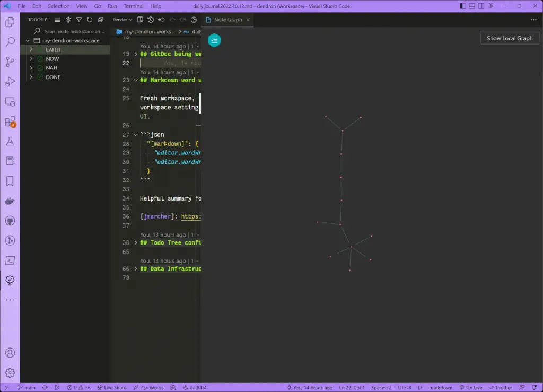Fold the json code block on line 27

136,135
